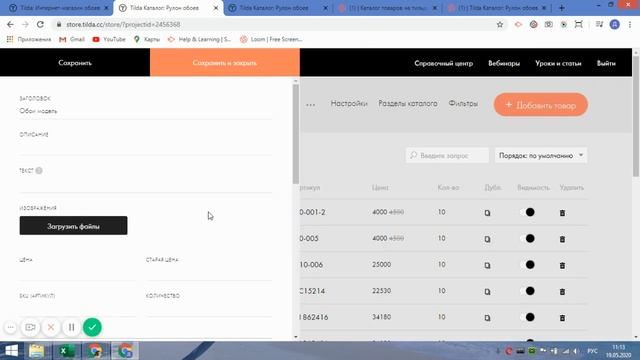Open the Фильтры tab
Screen dimensions: 640x360
coord(463,104)
